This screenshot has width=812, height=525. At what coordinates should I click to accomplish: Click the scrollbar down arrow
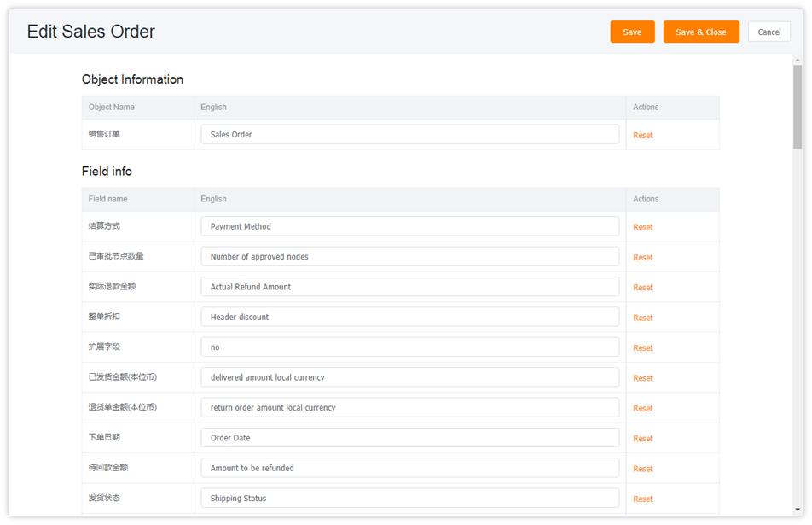797,510
